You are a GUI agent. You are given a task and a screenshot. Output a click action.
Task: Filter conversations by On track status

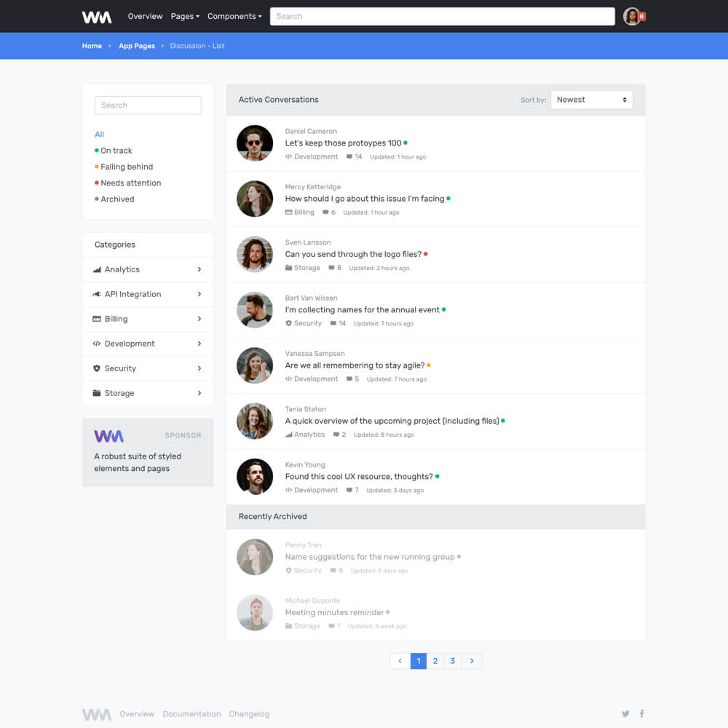click(x=116, y=151)
